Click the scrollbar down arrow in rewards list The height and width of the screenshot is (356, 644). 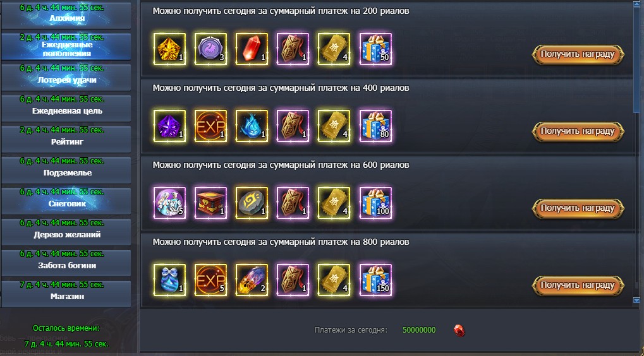coord(636,300)
